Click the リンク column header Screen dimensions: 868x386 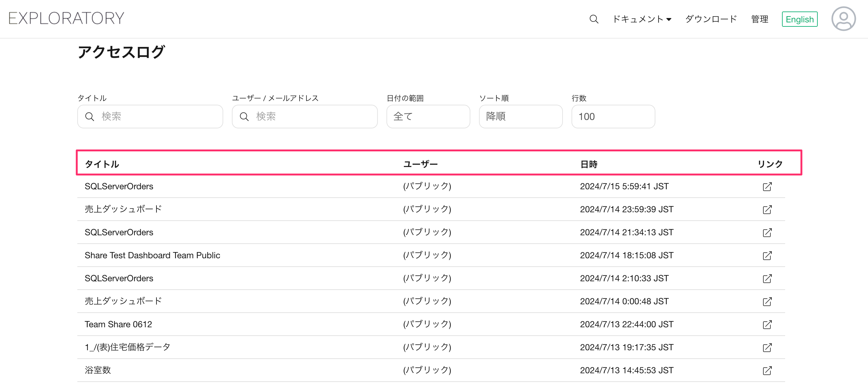point(770,164)
